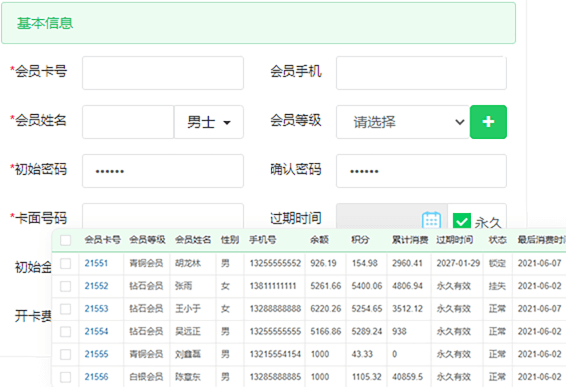Click phone number 13255555552
Image resolution: width=566 pixels, height=387 pixels.
[x=275, y=263]
